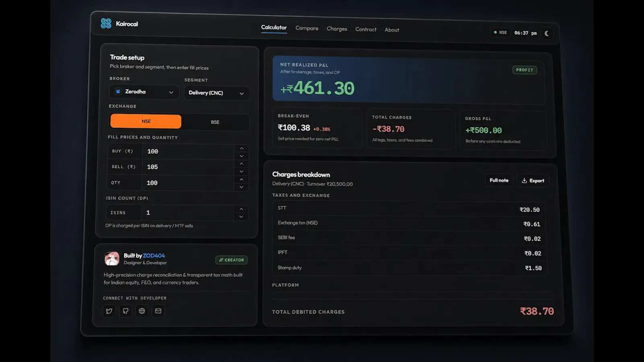This screenshot has width=644, height=362.
Task: Decrease the ISINs count with down arrow
Action: pyautogui.click(x=241, y=217)
